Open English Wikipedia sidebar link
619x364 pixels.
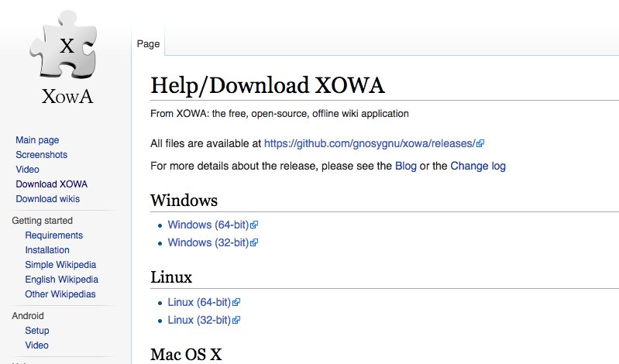pyautogui.click(x=61, y=280)
